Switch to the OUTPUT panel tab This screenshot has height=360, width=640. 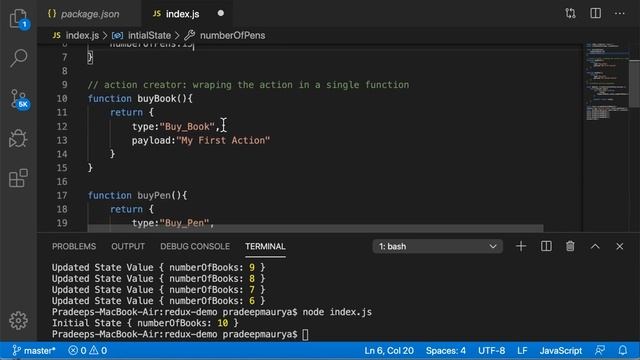pos(128,247)
